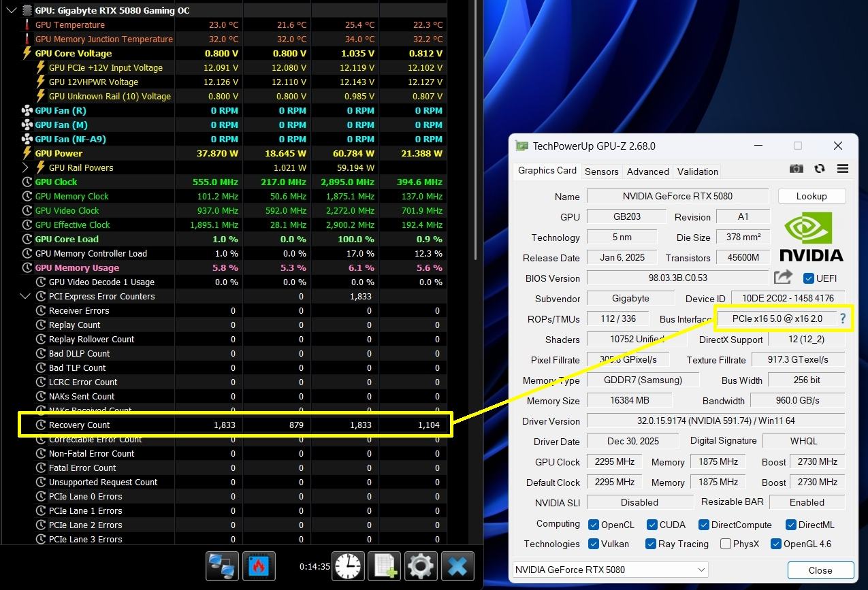
Task: Open HWiNFO remote network connection icon
Action: click(x=223, y=566)
